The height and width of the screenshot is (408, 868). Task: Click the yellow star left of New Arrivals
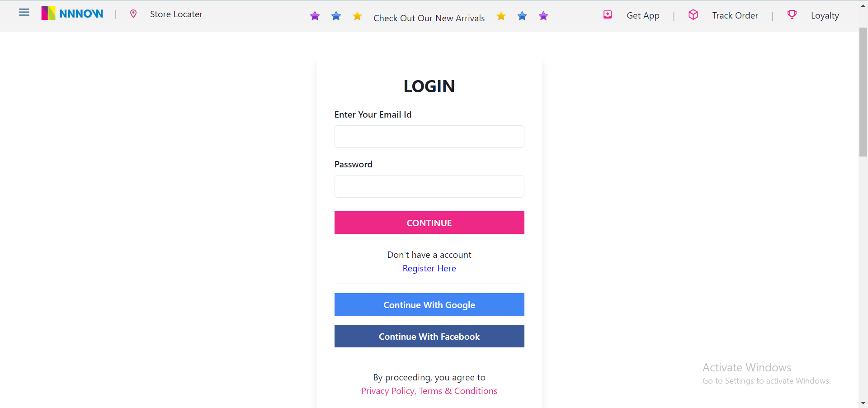point(357,16)
